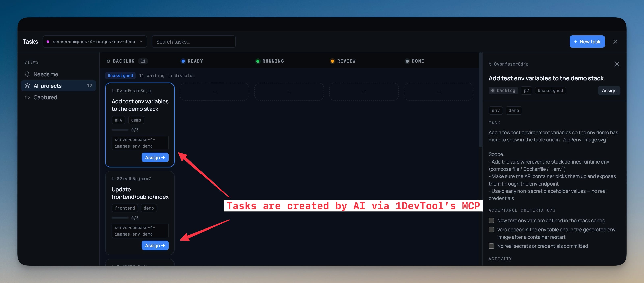Image resolution: width=644 pixels, height=283 pixels.
Task: Click the green Running status dot
Action: pos(258,61)
